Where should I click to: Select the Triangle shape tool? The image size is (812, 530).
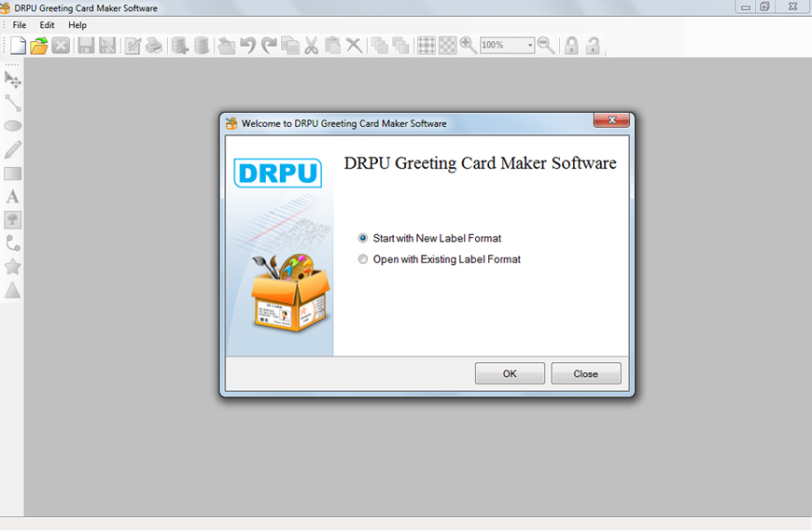[12, 290]
